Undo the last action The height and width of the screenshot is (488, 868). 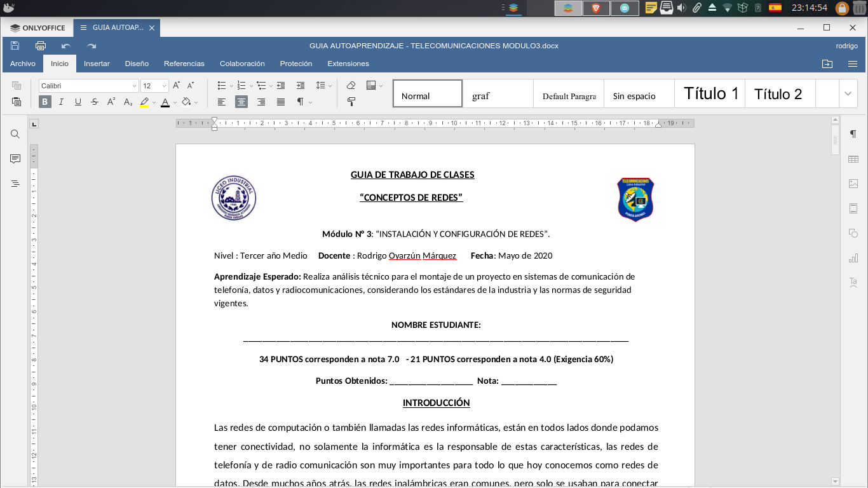click(66, 46)
